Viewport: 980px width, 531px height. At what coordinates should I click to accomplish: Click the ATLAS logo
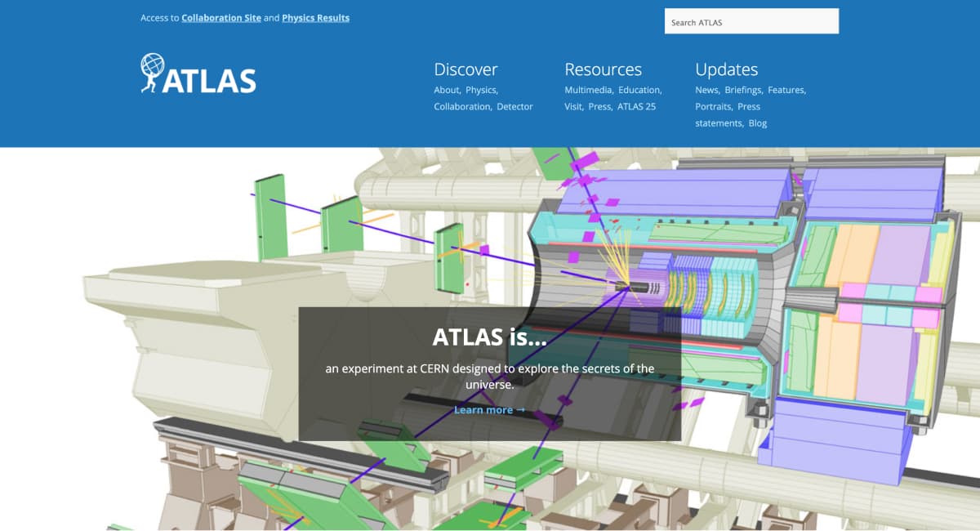(x=198, y=74)
